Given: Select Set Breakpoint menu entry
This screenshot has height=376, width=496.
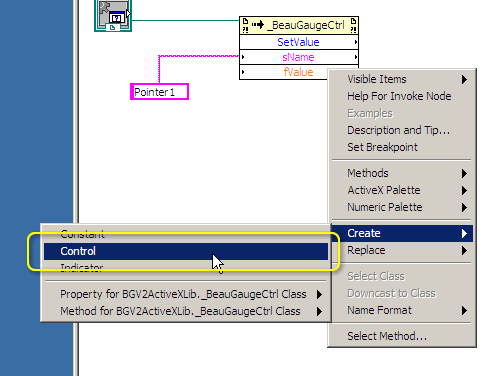Looking at the screenshot, I should click(402, 147).
